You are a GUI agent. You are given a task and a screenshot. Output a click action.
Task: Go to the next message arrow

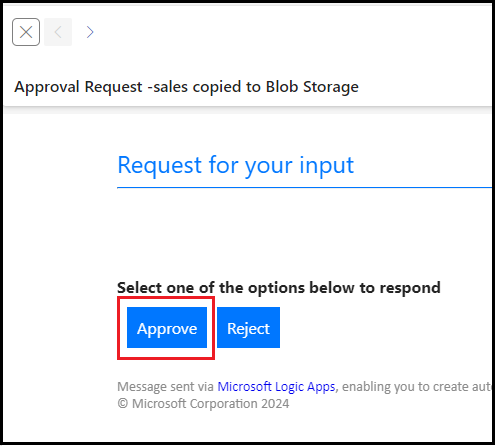click(90, 32)
